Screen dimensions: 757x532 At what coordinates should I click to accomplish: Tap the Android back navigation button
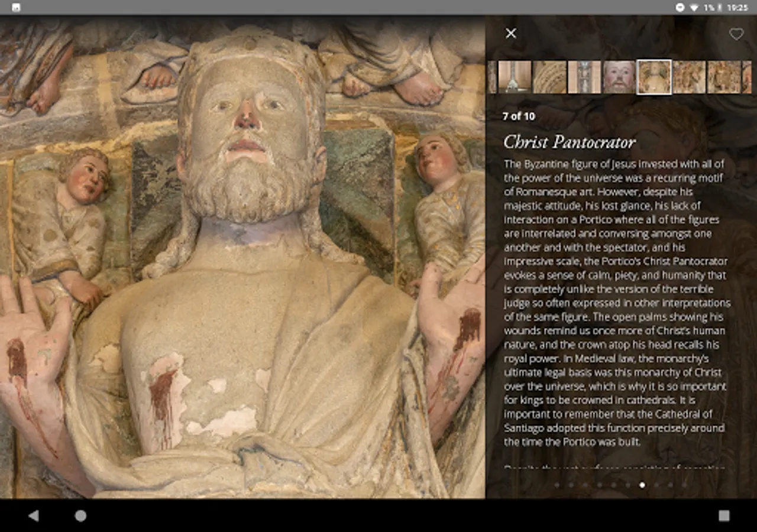(x=34, y=516)
